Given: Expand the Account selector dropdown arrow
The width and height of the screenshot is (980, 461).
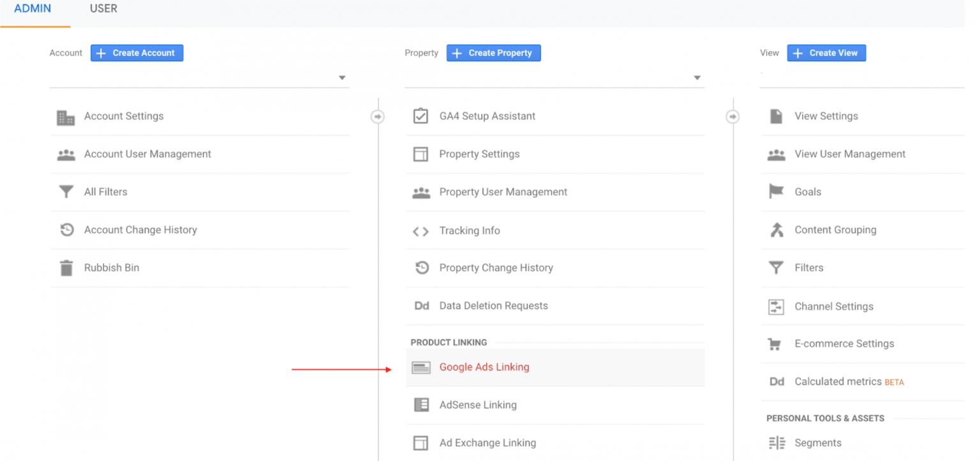Looking at the screenshot, I should tap(342, 78).
